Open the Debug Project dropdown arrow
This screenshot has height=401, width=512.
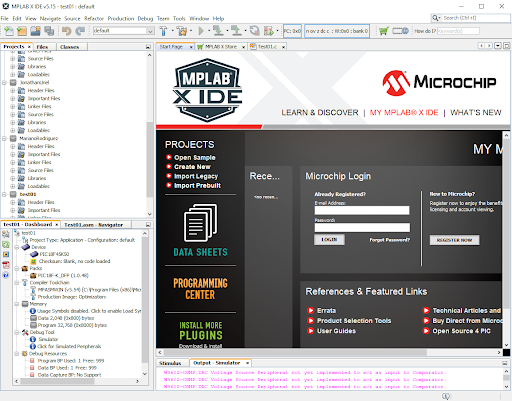[x=277, y=31]
